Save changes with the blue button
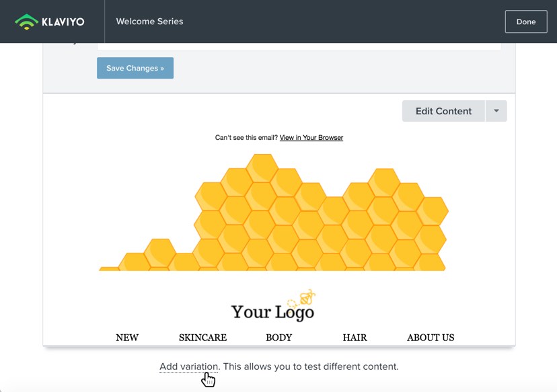The height and width of the screenshot is (392, 557). [x=135, y=68]
